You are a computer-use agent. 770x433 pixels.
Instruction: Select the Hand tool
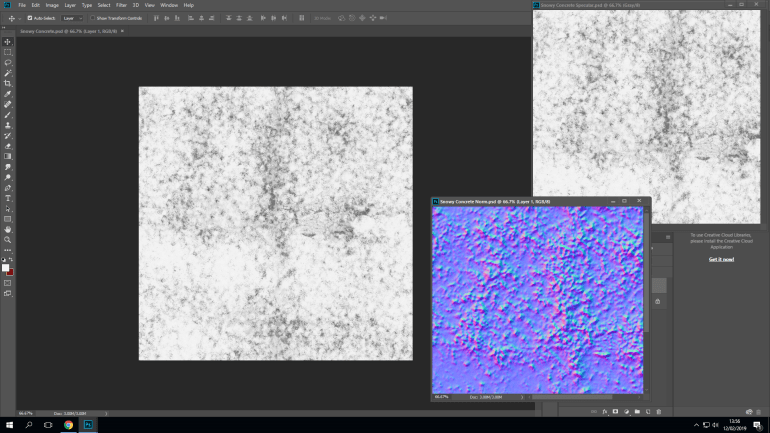(x=7, y=229)
